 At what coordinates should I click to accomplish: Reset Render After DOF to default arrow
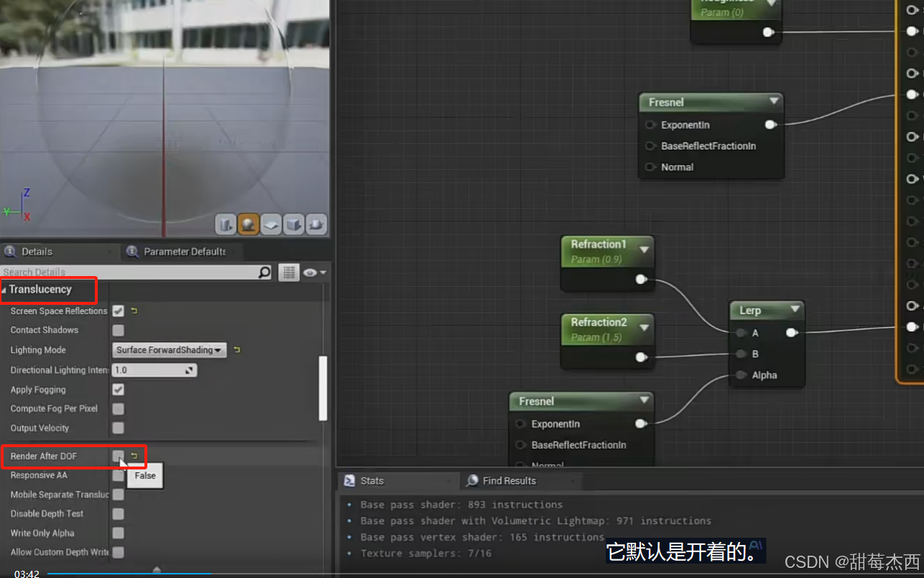tap(134, 456)
